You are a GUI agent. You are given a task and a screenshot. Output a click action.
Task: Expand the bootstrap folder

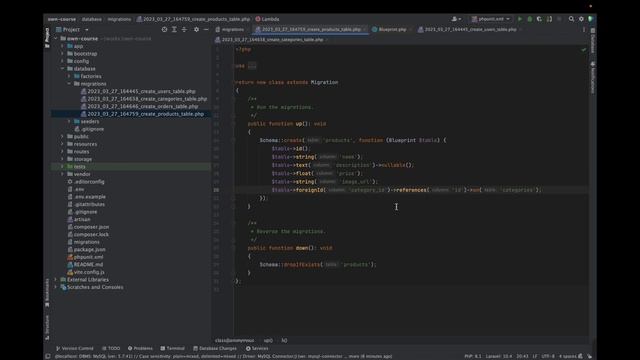[62, 53]
